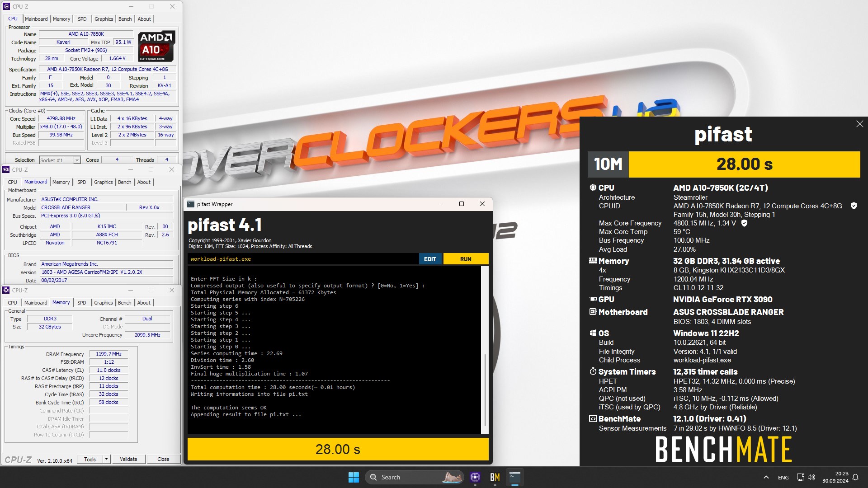Viewport: 868px width, 488px height.
Task: Click the GPU section icon in BenchMate panel
Action: click(x=593, y=299)
